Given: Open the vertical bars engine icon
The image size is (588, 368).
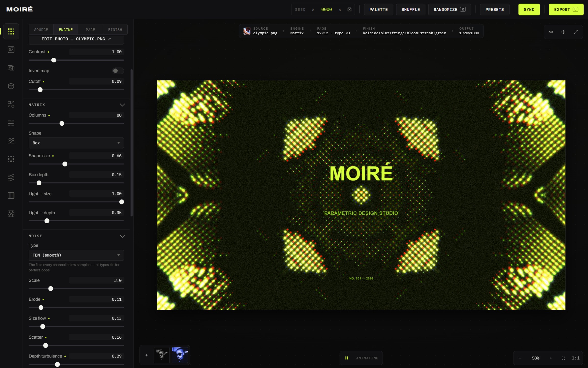Looking at the screenshot, I should 11,196.
